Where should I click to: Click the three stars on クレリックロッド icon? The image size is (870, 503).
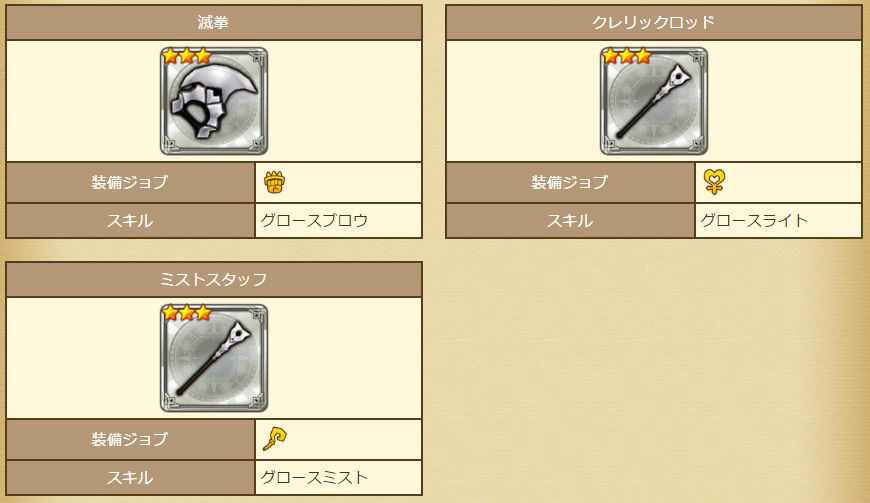pos(626,56)
